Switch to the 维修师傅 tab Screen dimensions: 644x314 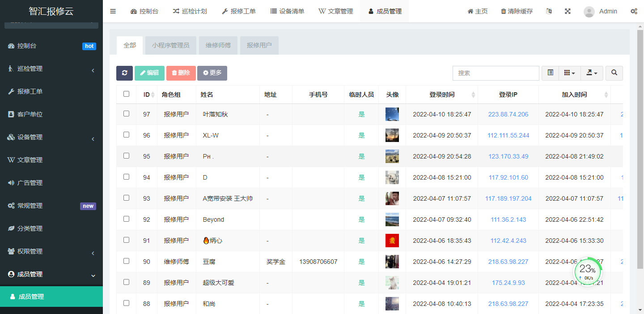click(x=218, y=45)
